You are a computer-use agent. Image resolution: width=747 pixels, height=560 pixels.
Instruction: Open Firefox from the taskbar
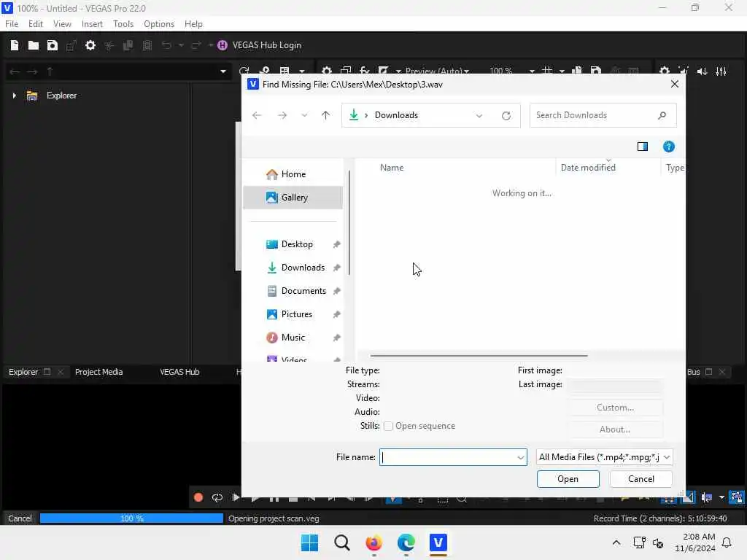(373, 542)
